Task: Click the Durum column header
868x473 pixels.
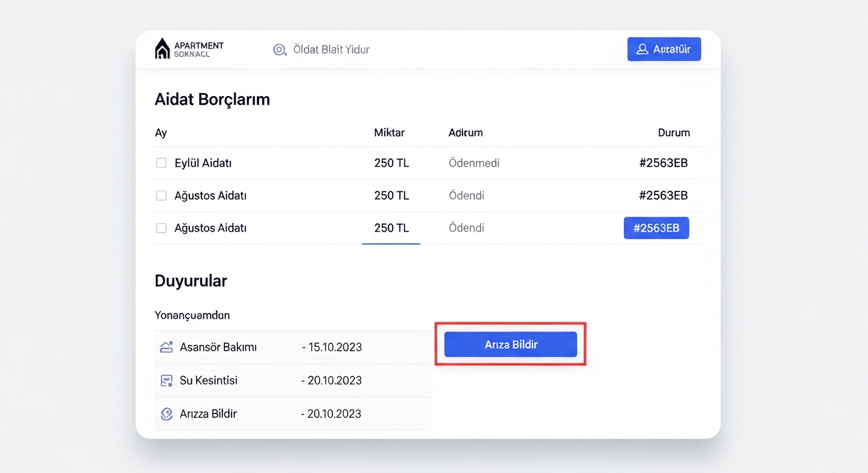Action: pos(673,132)
